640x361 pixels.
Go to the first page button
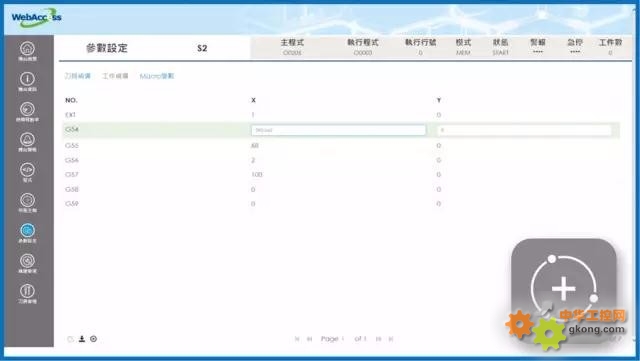point(297,339)
